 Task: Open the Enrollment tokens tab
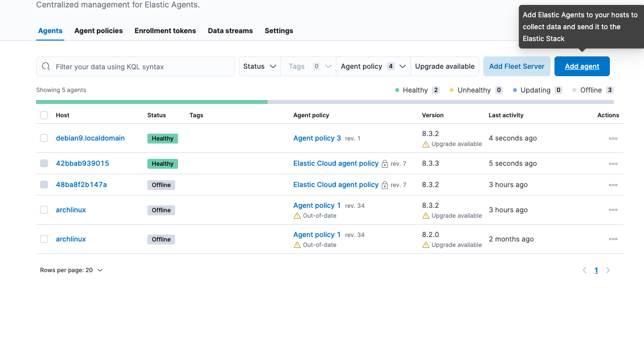[x=165, y=31]
